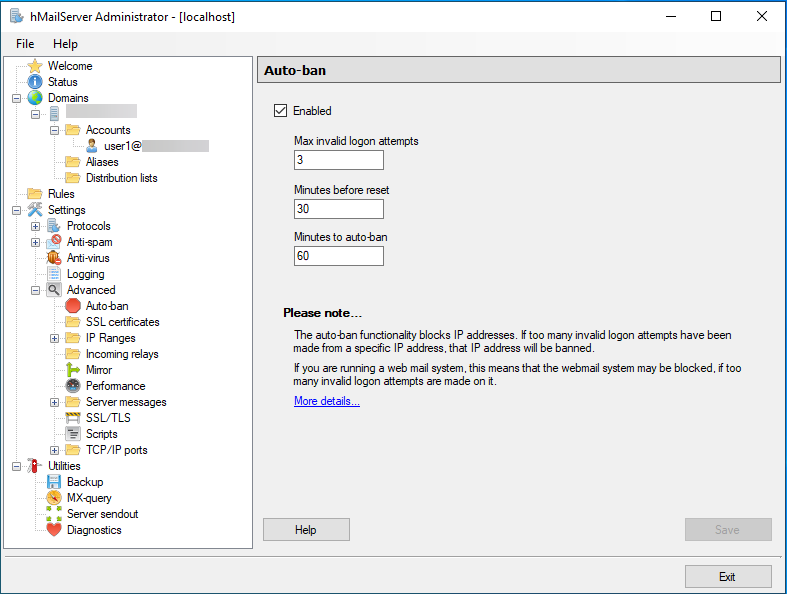Click the Max invalid logon attempts field
The width and height of the screenshot is (787, 594).
(x=339, y=160)
